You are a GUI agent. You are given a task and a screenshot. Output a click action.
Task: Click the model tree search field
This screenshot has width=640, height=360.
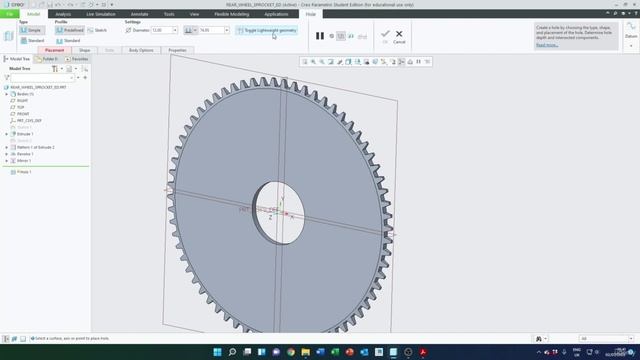click(43, 78)
